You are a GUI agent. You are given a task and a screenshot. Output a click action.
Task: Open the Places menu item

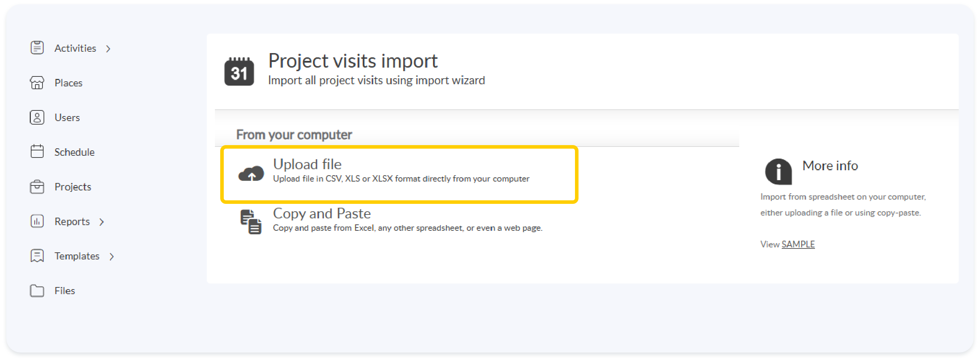tap(68, 83)
